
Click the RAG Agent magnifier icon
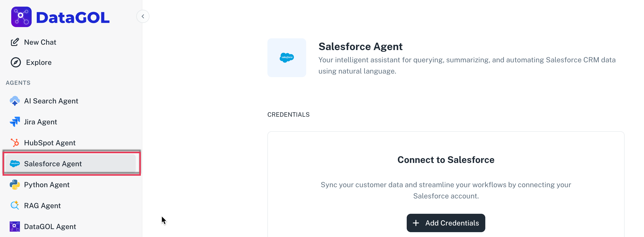[15, 205]
